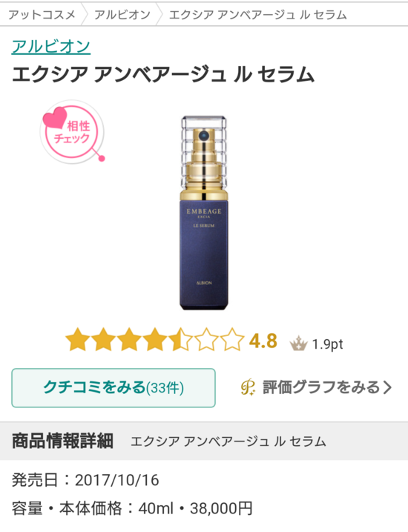Click the Embeage serum bottle image

203,213
